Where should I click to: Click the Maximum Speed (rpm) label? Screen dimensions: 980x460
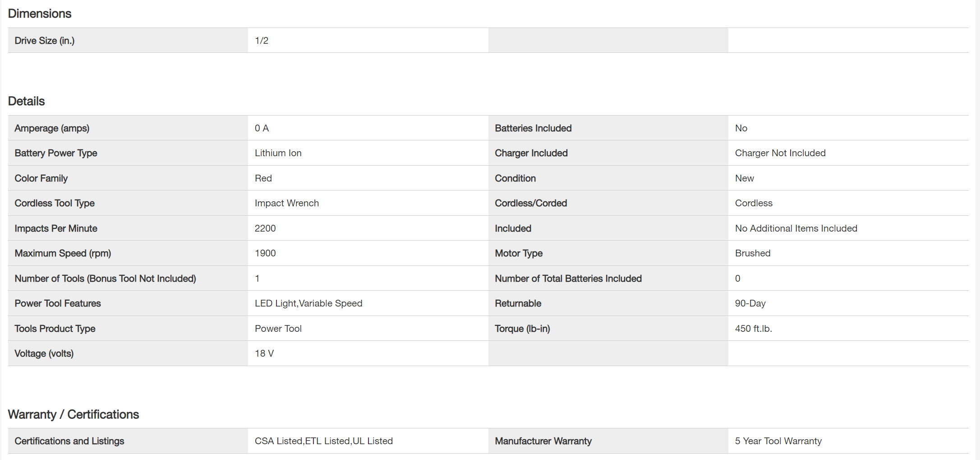(63, 253)
